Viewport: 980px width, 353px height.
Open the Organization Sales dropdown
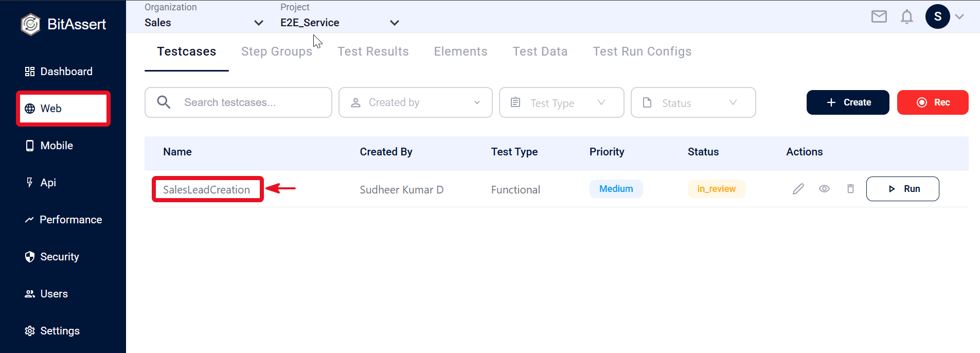pyautogui.click(x=204, y=23)
